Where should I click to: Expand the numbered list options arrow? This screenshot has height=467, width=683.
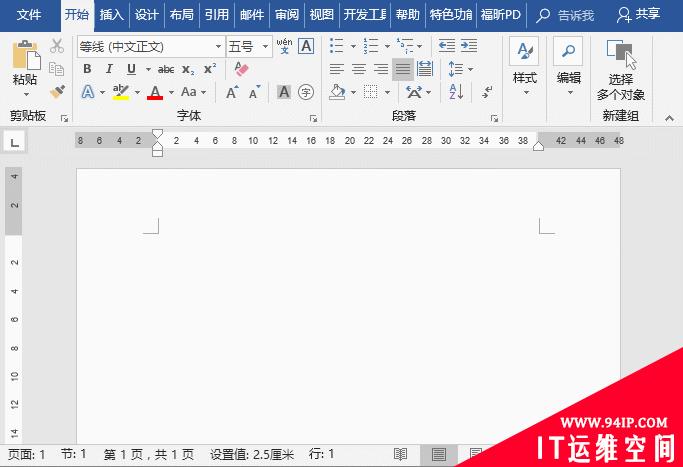click(387, 46)
